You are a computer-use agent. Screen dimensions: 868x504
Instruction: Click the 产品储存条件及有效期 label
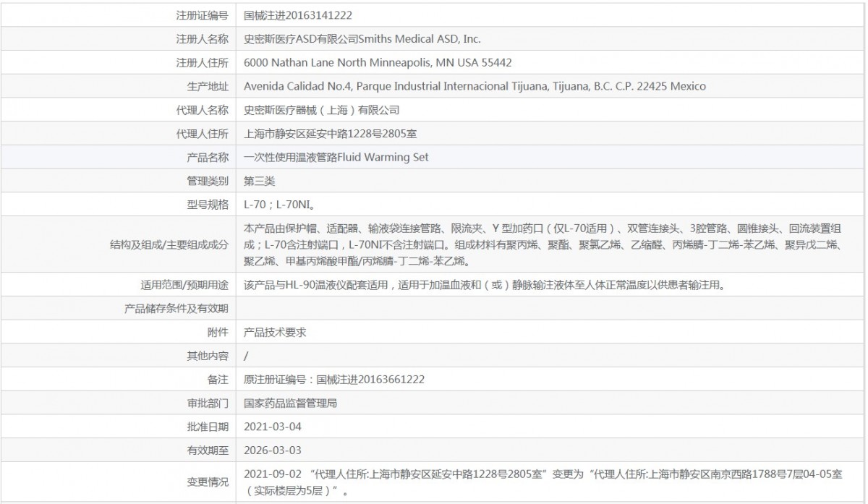pyautogui.click(x=177, y=309)
